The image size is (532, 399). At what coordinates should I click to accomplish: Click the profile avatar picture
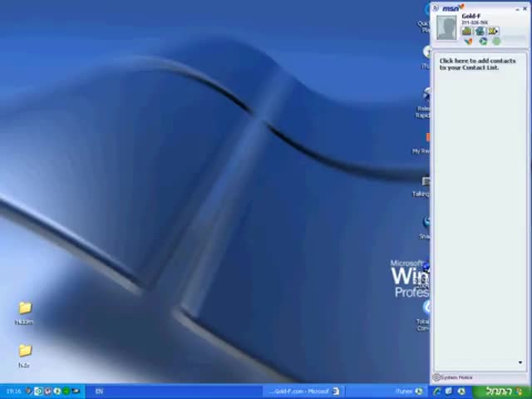tap(446, 27)
